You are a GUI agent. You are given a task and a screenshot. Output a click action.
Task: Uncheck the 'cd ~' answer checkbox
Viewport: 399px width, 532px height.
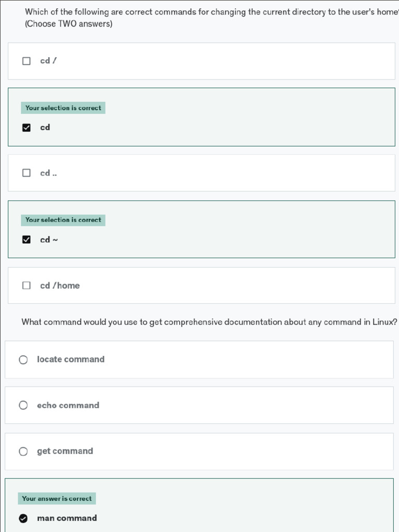(x=26, y=240)
